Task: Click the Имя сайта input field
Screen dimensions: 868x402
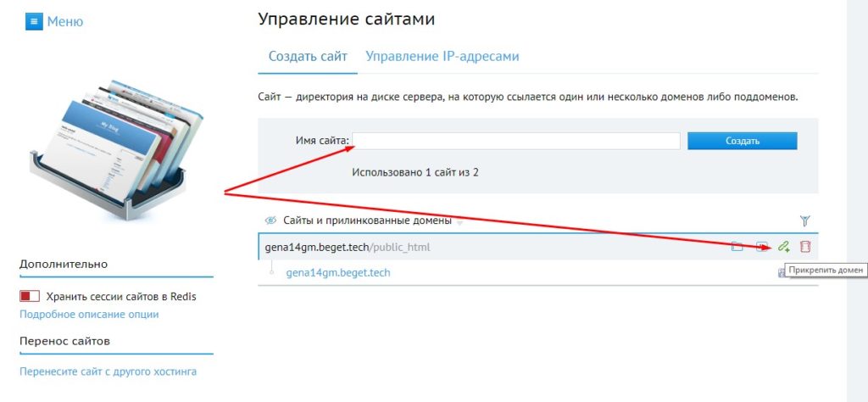Action: coord(517,141)
